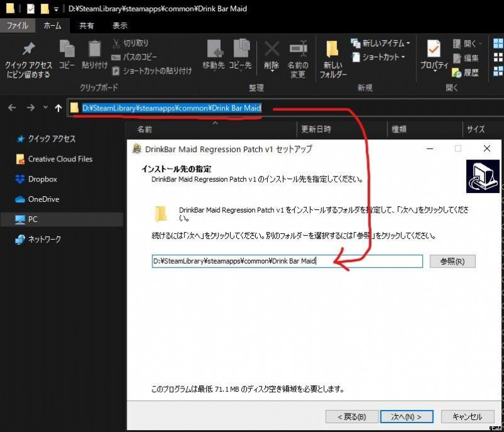Image resolution: width=504 pixels, height=432 pixels.
Task: Click the Rename (名前の変更) icon
Action: coord(298,50)
